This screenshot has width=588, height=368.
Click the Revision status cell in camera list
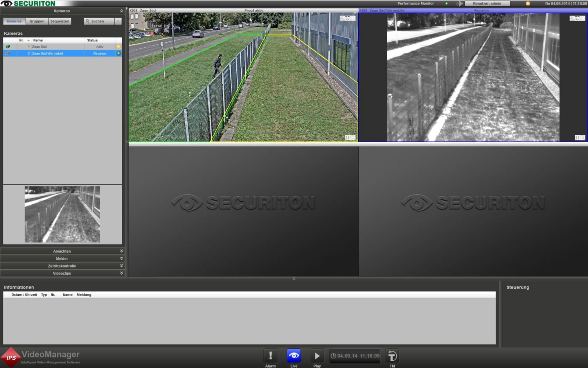100,53
